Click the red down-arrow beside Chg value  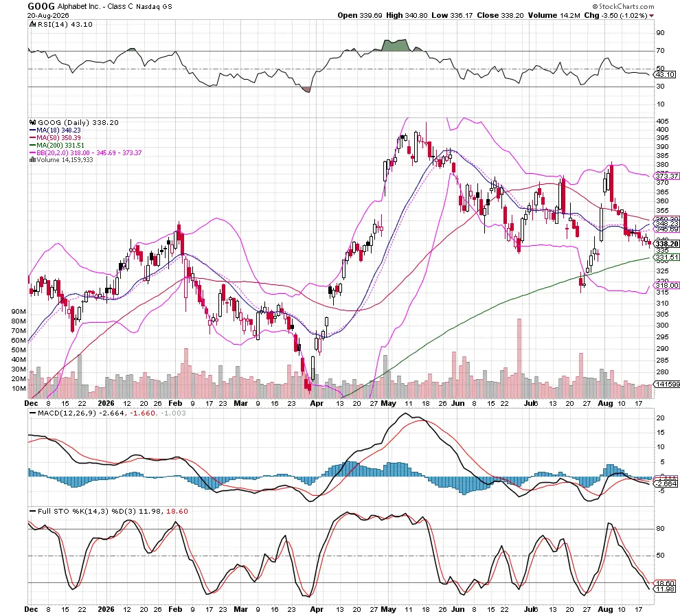point(651,16)
